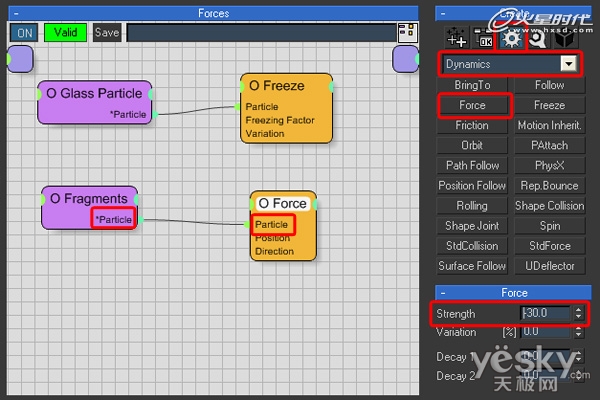The height and width of the screenshot is (400, 600).
Task: Click the purple input connector at the canvas's left edge
Action: 20,59
